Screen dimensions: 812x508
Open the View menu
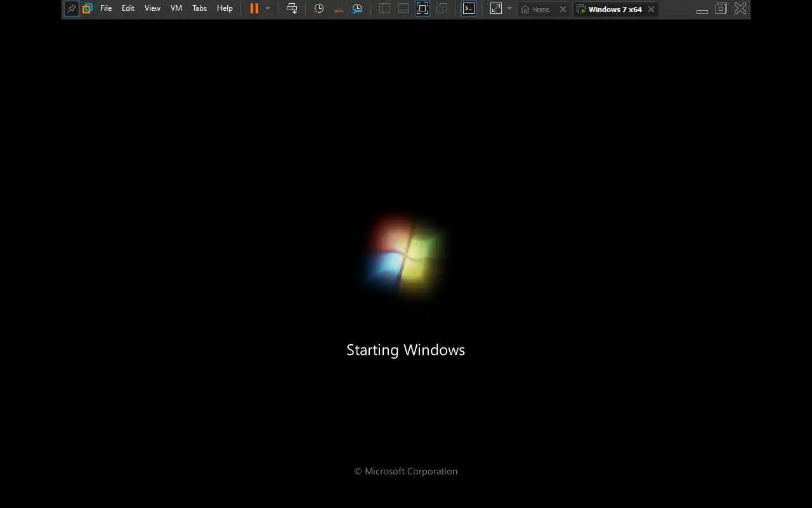152,9
